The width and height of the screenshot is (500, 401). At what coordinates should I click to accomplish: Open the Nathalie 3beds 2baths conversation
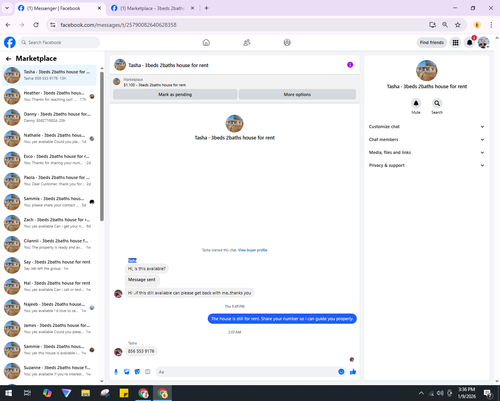pyautogui.click(x=49, y=139)
